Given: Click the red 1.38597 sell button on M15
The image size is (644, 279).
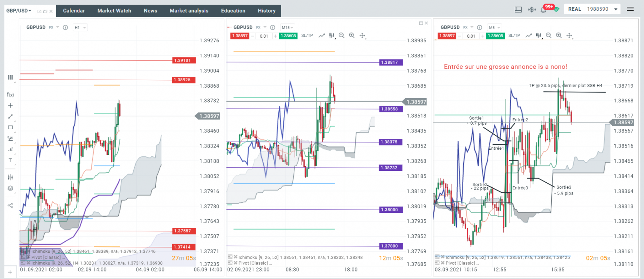Looking at the screenshot, I should 240,36.
